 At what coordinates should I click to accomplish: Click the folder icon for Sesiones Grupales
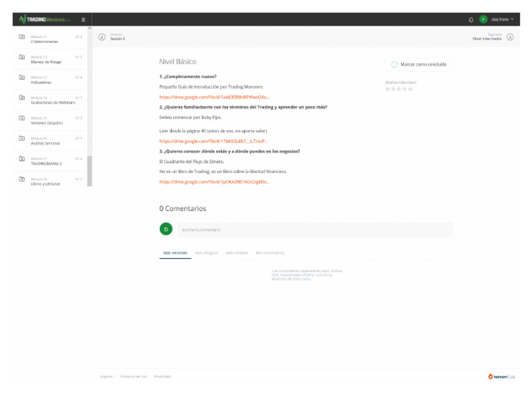tap(21, 118)
